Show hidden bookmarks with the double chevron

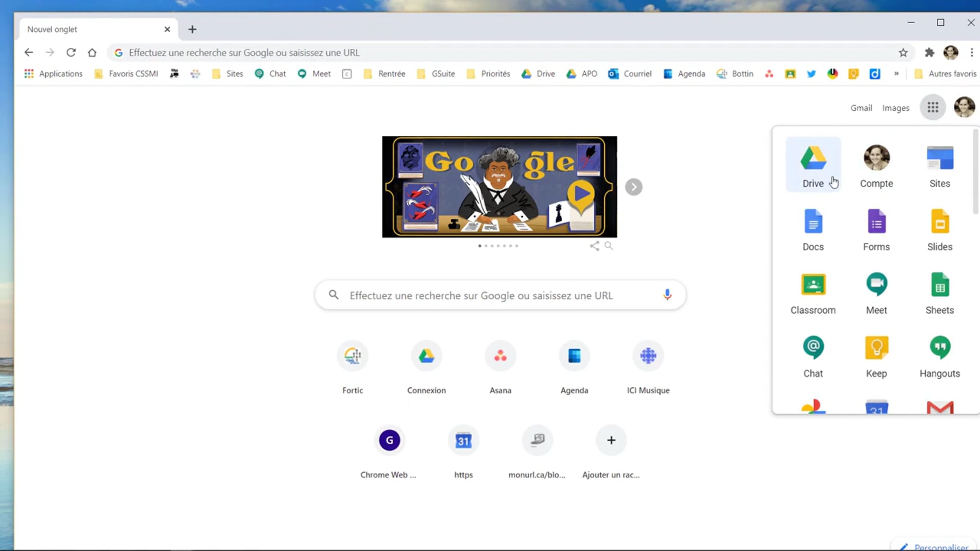[896, 74]
